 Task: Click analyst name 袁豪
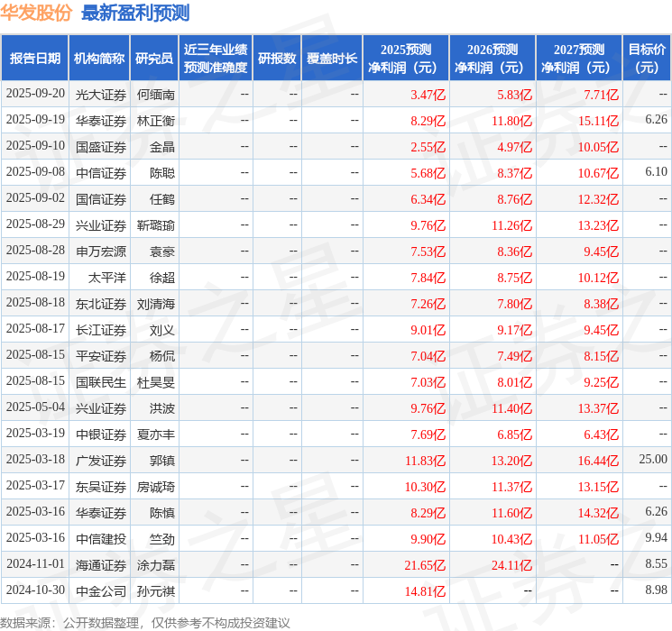point(162,251)
